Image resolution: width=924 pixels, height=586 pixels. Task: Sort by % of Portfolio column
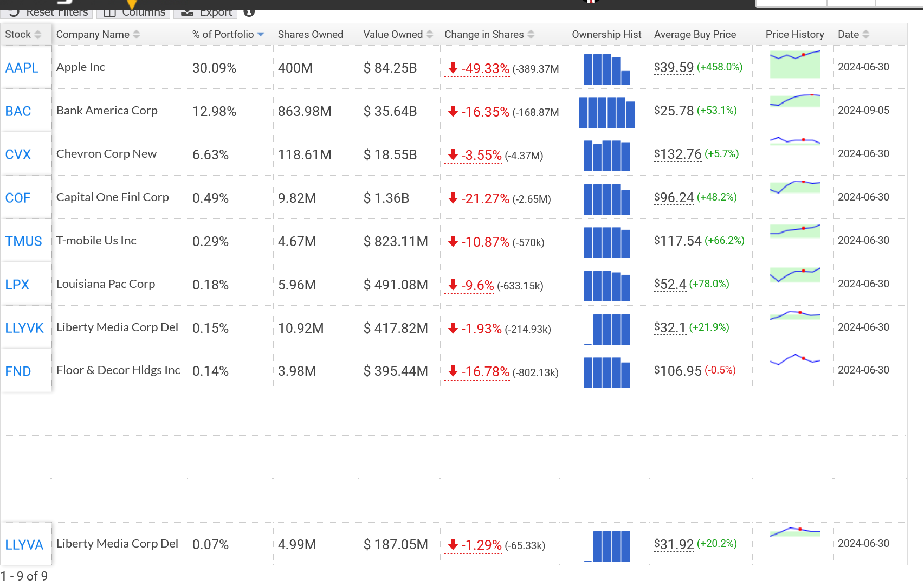228,34
